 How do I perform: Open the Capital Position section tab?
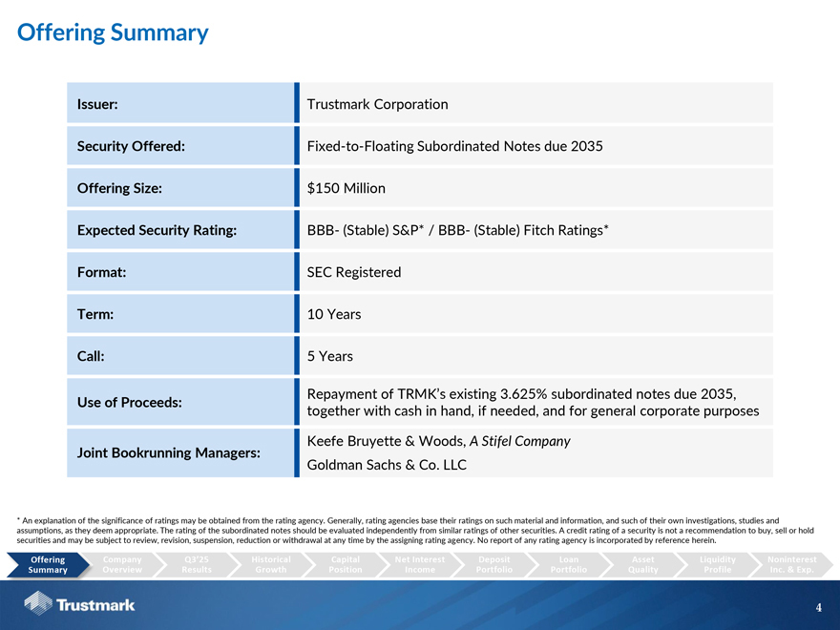pyautogui.click(x=346, y=564)
